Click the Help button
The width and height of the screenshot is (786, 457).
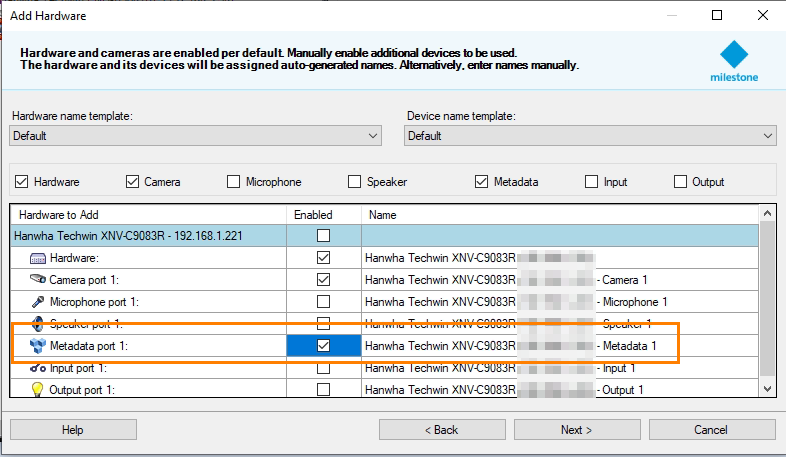73,430
